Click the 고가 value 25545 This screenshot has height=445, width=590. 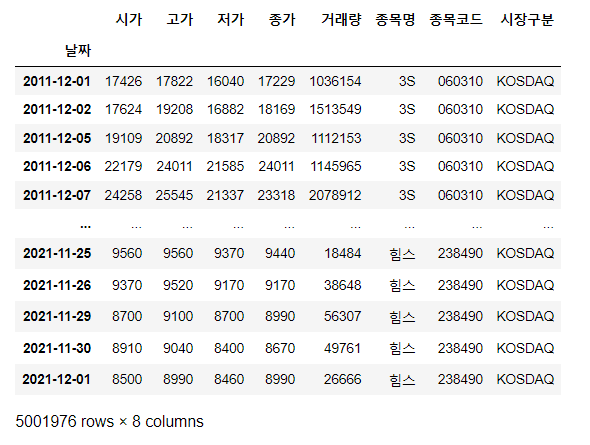point(174,195)
